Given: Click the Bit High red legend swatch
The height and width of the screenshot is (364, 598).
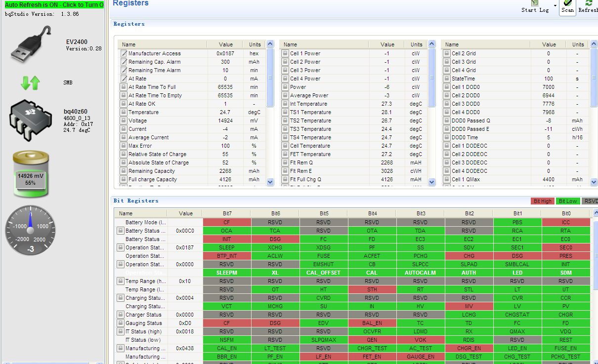Looking at the screenshot, I should pyautogui.click(x=543, y=201).
